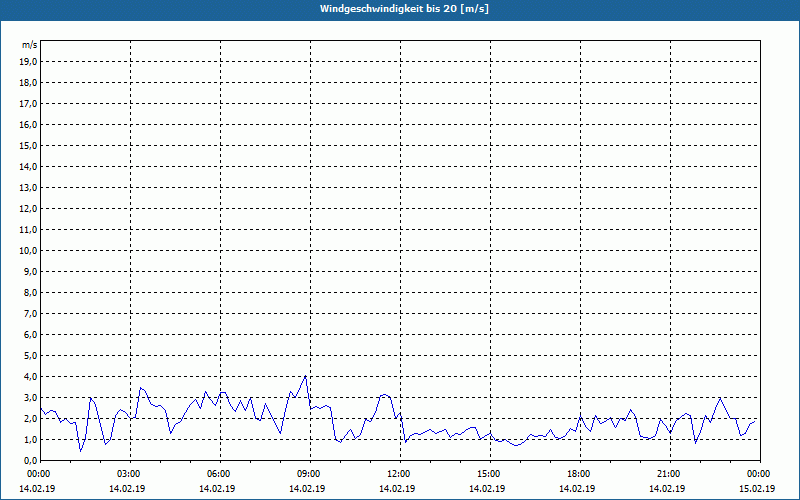Click the 21:00 time label
The height and width of the screenshot is (500, 800).
pyautogui.click(x=670, y=474)
